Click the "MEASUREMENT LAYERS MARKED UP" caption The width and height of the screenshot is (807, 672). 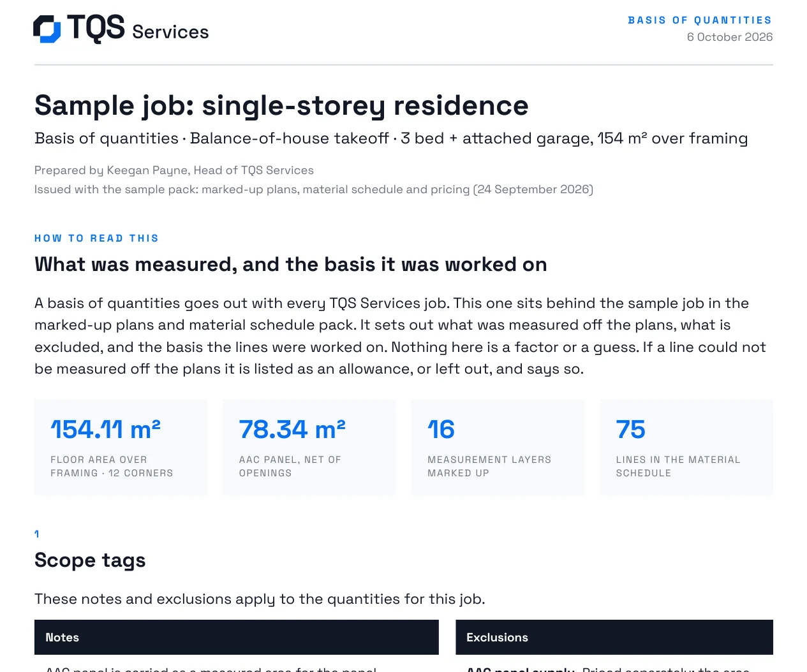(x=489, y=466)
